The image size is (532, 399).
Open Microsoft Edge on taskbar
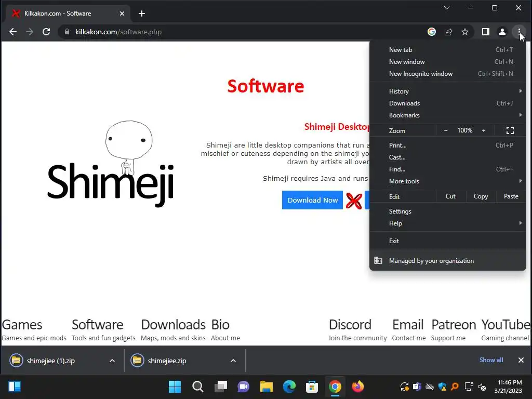tap(289, 387)
